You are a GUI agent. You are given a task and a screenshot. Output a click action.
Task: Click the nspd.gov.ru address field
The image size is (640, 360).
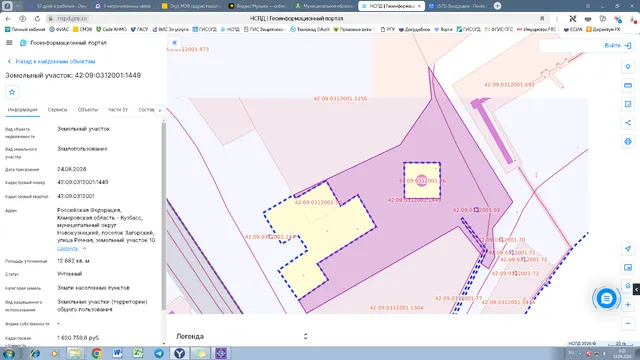[x=72, y=19]
